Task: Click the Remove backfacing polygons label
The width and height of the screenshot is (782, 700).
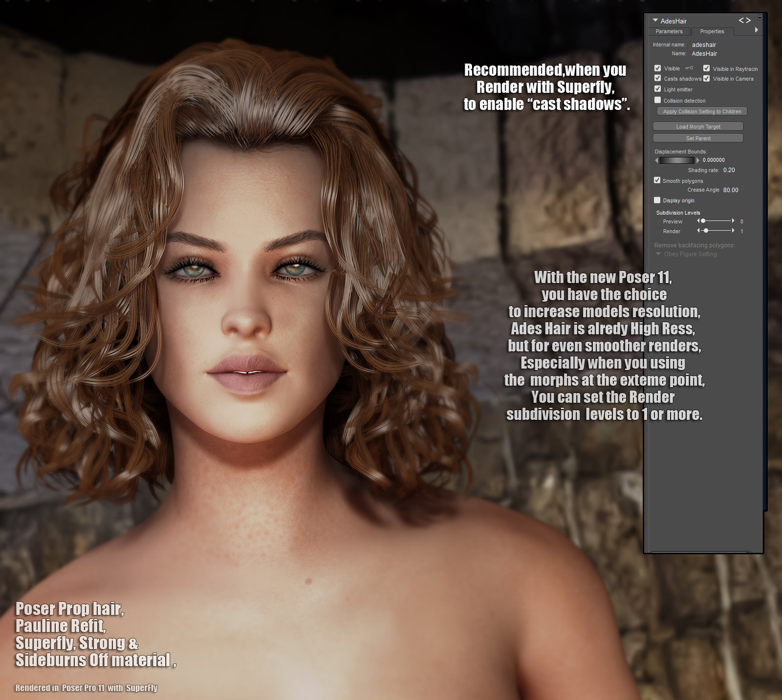Action: click(x=695, y=245)
